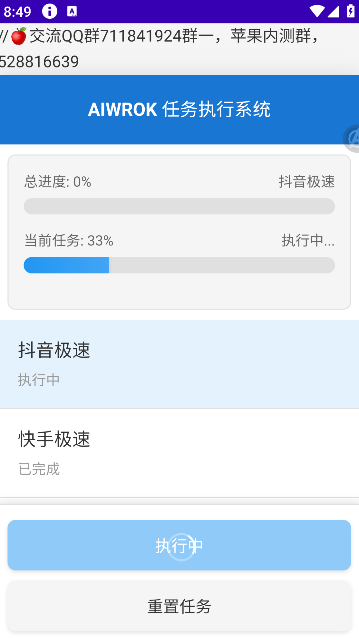Screen dimensions: 359x644
Task: Tap the loading spinner on 执行中 button
Action: click(x=181, y=547)
